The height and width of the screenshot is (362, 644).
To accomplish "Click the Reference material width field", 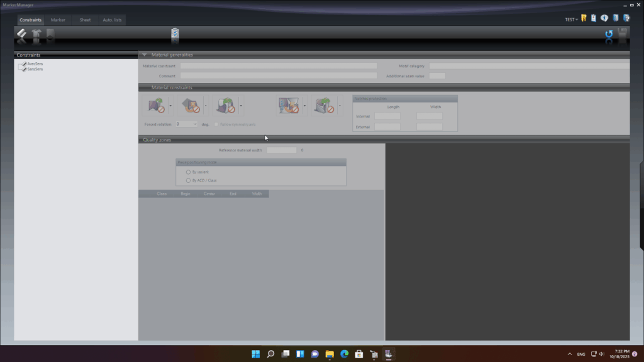I will (x=281, y=150).
